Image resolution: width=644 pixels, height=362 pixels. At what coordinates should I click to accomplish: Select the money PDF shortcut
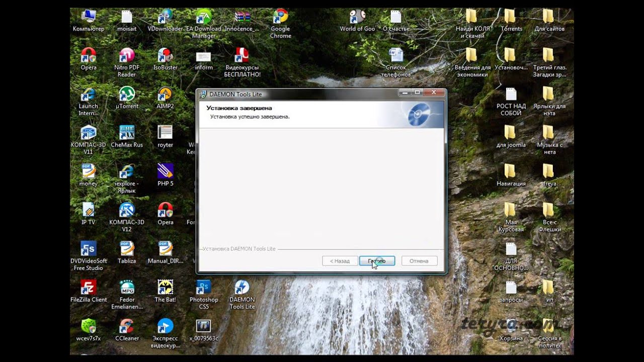(x=89, y=175)
